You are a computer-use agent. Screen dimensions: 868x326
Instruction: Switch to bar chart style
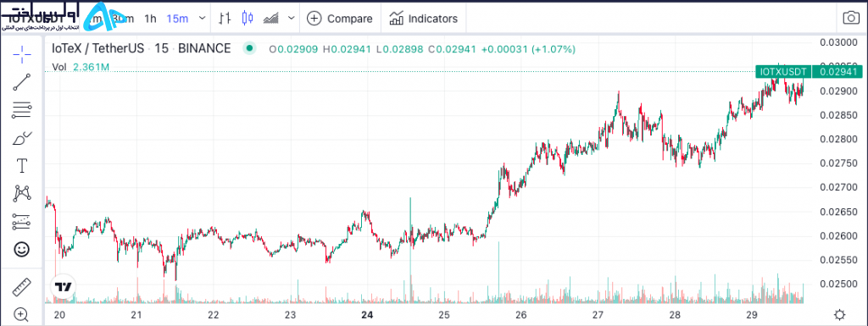tap(224, 19)
